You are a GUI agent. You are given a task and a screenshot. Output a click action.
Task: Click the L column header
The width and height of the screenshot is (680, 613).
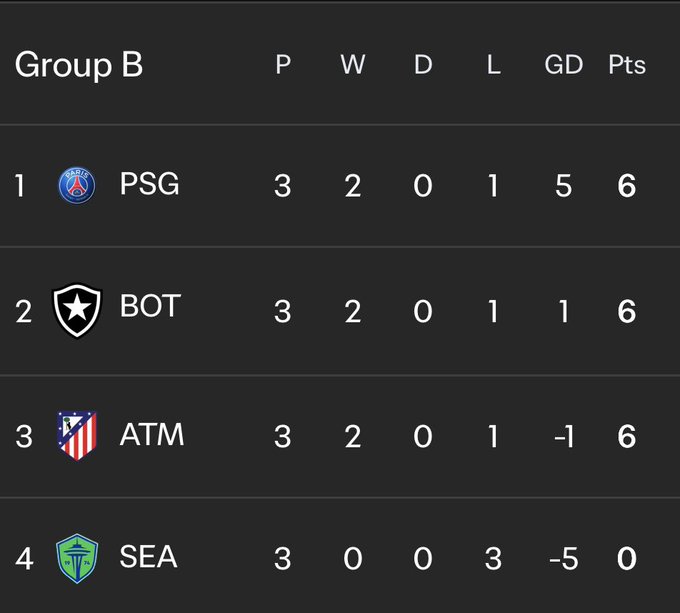pos(494,65)
